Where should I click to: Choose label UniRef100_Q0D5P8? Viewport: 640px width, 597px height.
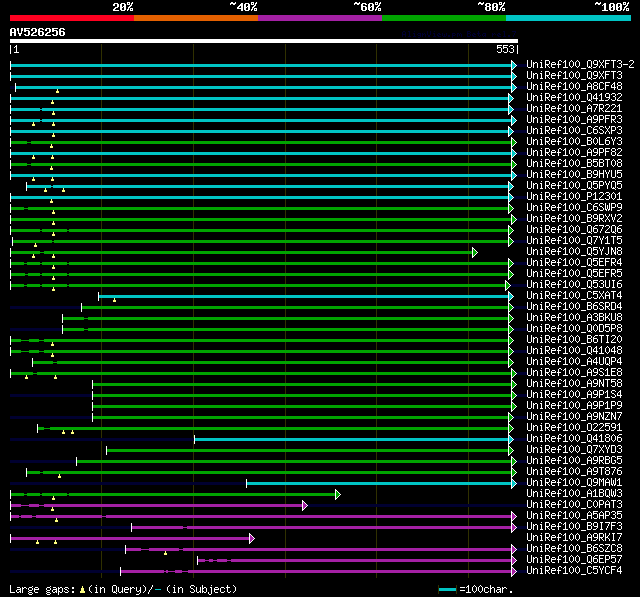[x=574, y=329]
